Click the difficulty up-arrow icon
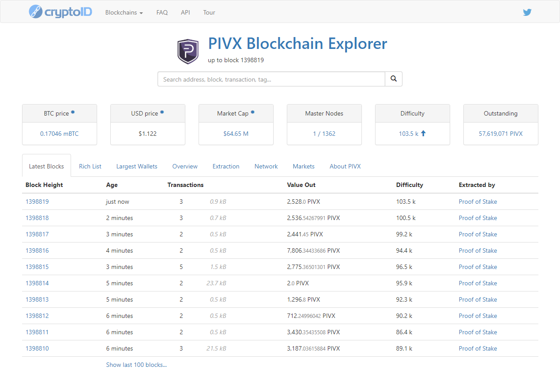560x392 pixels. 423,133
